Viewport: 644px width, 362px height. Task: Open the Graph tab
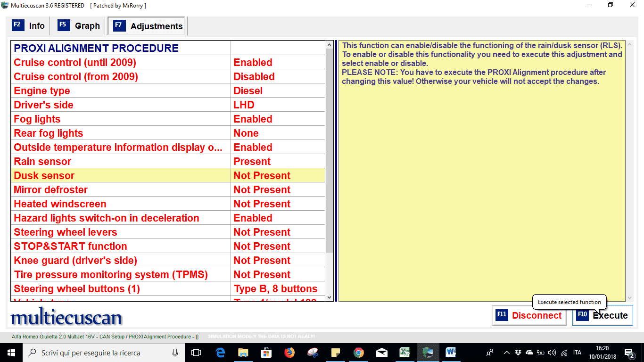(79, 26)
